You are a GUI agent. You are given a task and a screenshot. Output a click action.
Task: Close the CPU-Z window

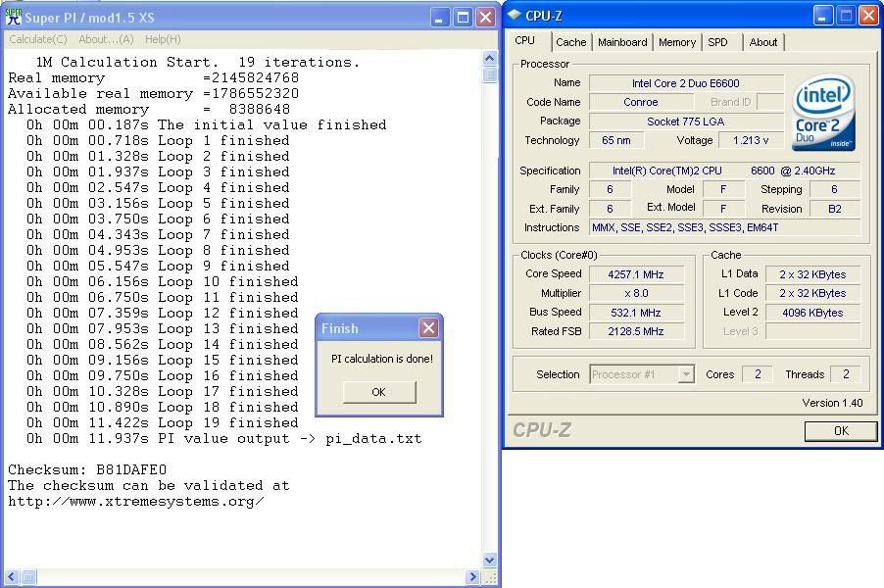(868, 16)
